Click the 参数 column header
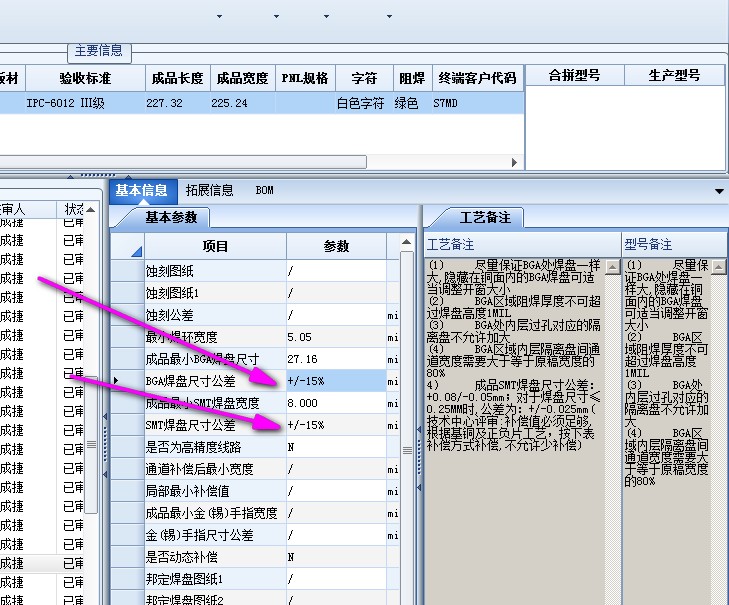The height and width of the screenshot is (605, 729). (336, 246)
